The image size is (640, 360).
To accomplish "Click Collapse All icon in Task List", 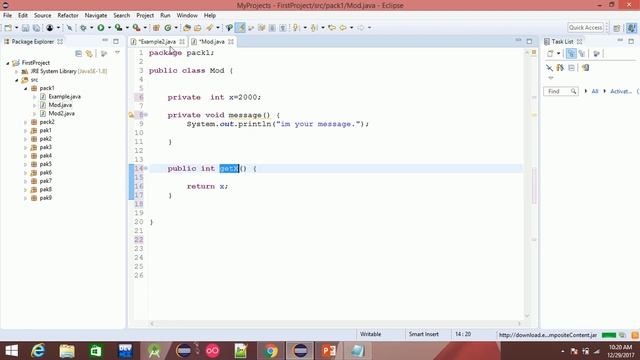I will pos(571,68).
